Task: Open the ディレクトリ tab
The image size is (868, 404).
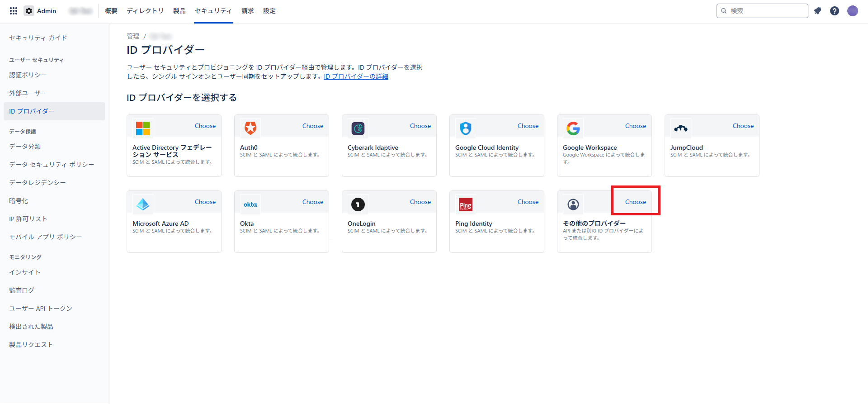Action: (x=145, y=11)
